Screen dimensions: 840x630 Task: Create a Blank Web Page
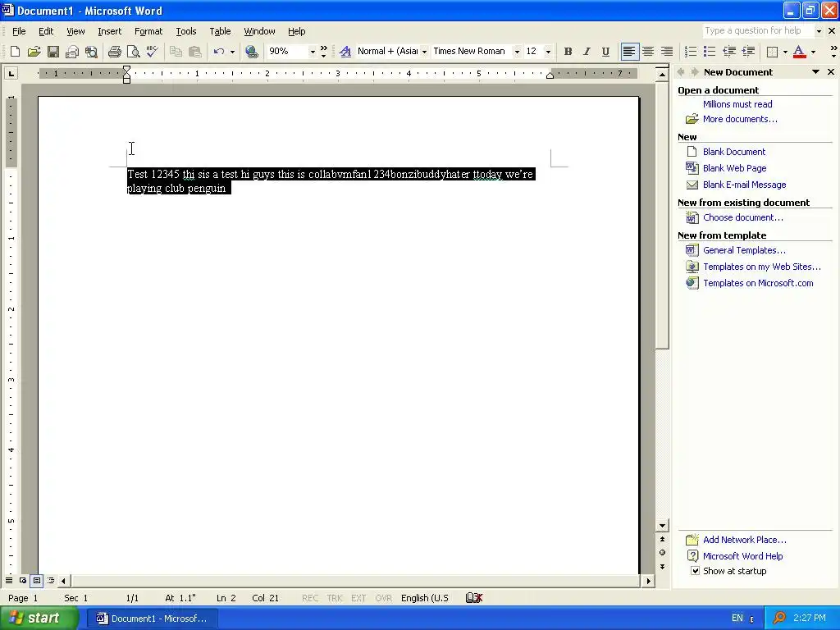click(x=734, y=168)
